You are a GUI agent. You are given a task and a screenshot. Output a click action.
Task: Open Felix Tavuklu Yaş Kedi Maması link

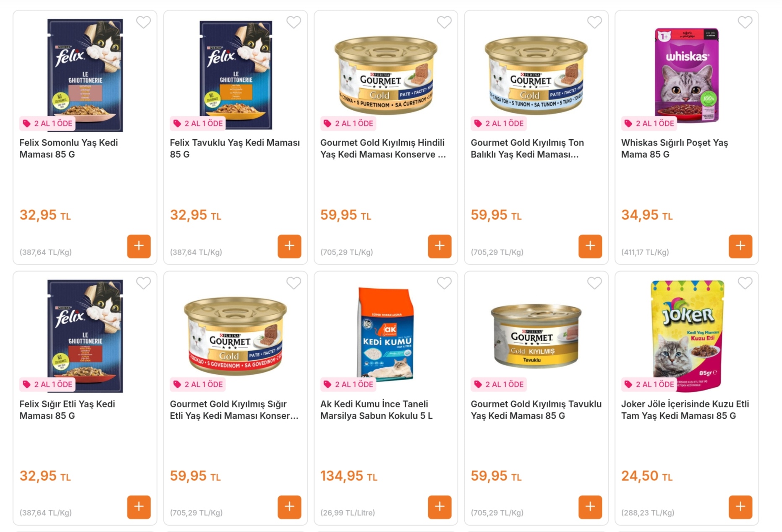[235, 149]
